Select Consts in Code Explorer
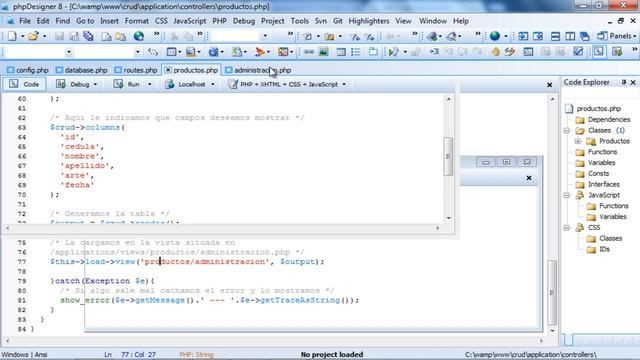The width and height of the screenshot is (640, 360). pyautogui.click(x=598, y=173)
